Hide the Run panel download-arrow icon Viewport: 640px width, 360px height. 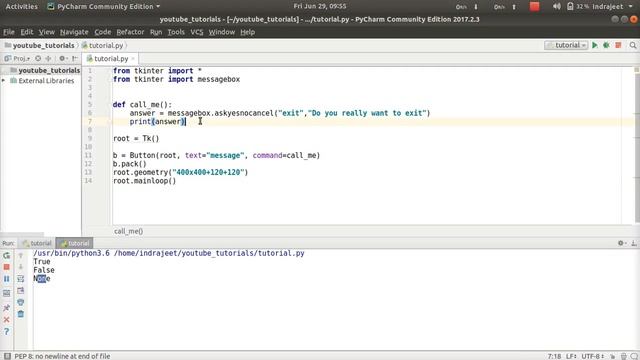click(x=633, y=243)
